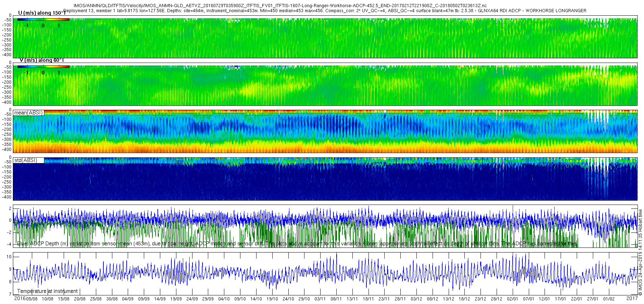
Task: Click the U velocity colorbar legend
Action: pos(43,19)
